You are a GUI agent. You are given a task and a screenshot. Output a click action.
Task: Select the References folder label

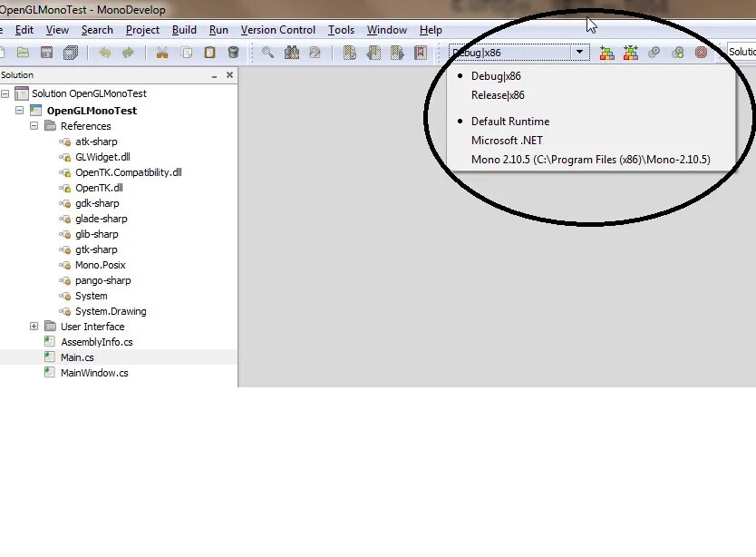[86, 126]
